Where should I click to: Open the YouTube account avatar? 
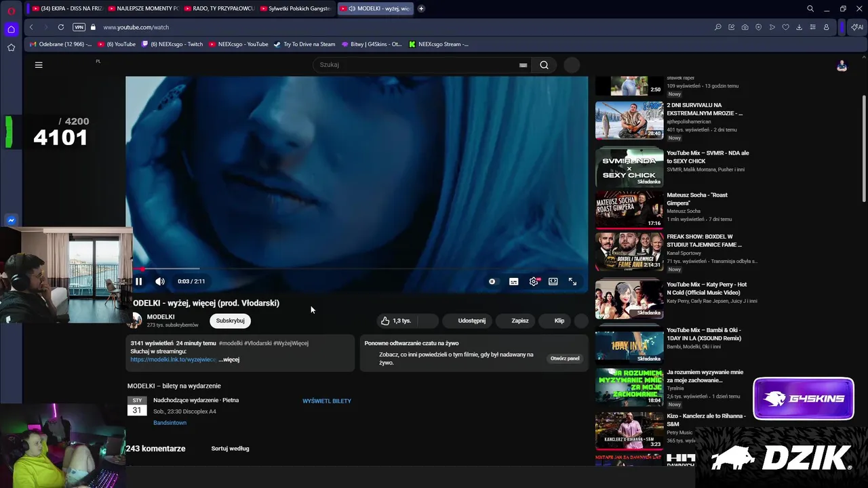coord(842,66)
